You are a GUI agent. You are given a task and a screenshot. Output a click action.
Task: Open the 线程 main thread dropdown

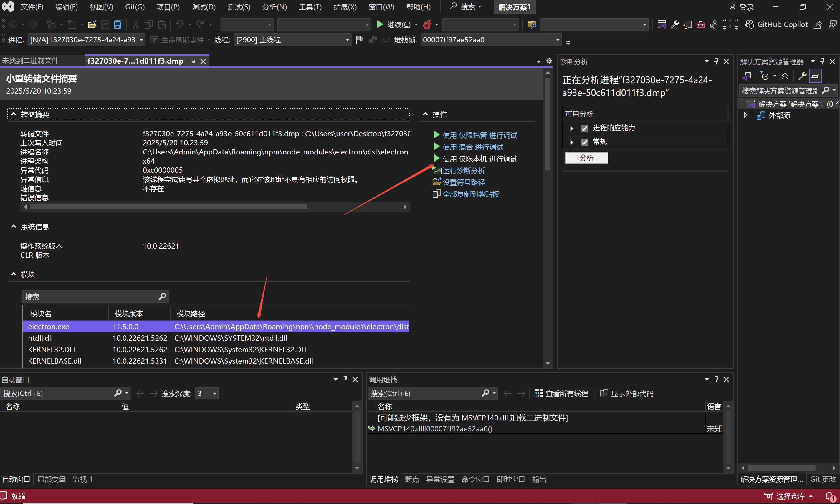(x=347, y=40)
